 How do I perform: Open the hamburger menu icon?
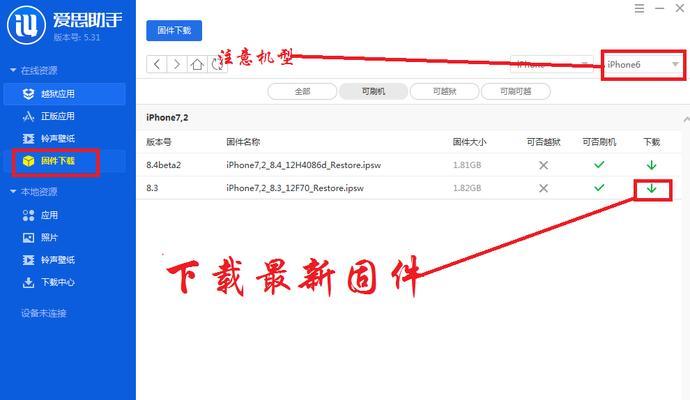[639, 8]
